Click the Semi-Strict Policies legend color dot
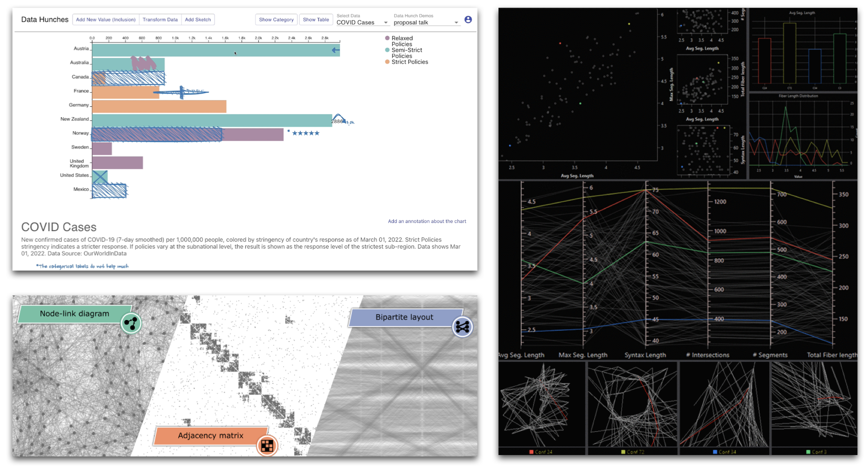The width and height of the screenshot is (868, 469). [387, 50]
